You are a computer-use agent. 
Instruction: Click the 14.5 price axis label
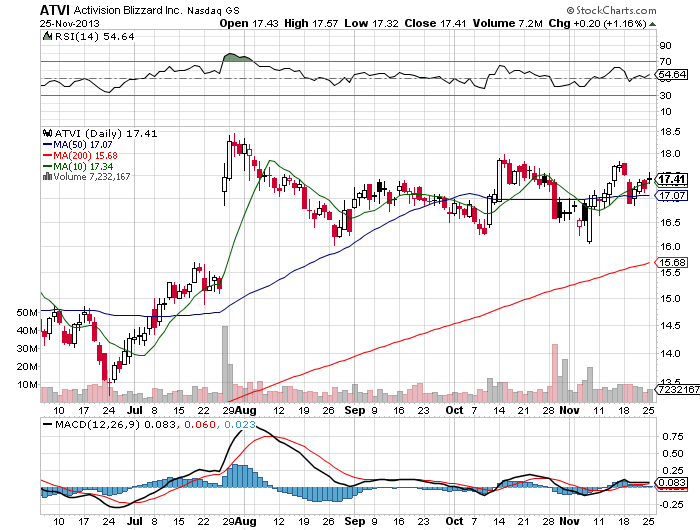[671, 326]
